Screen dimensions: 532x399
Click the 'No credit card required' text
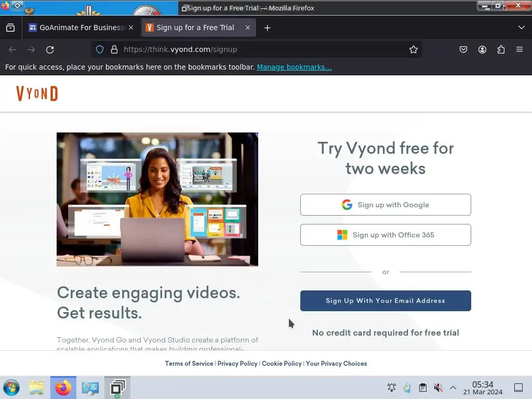(385, 332)
